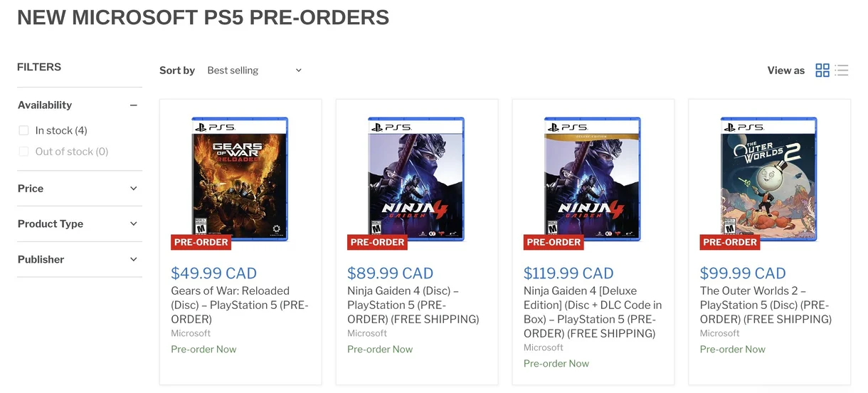Click Pre-order Now under Gears of War
This screenshot has height=393, width=868.
[x=203, y=350]
